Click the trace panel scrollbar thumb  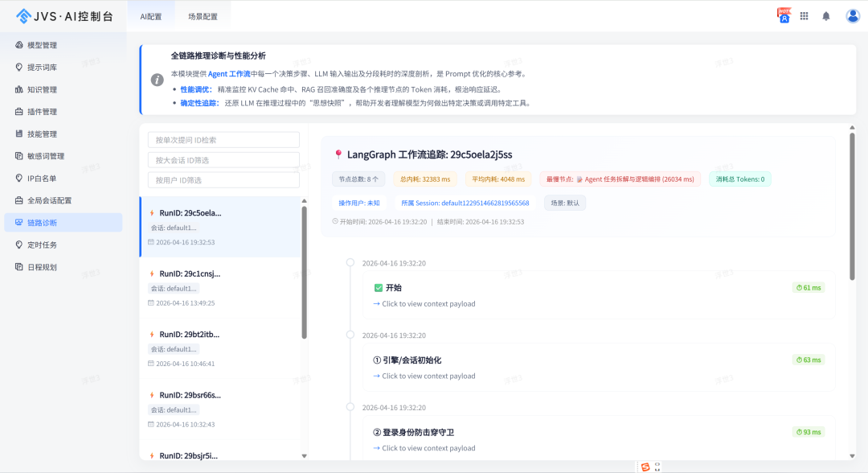852,207
